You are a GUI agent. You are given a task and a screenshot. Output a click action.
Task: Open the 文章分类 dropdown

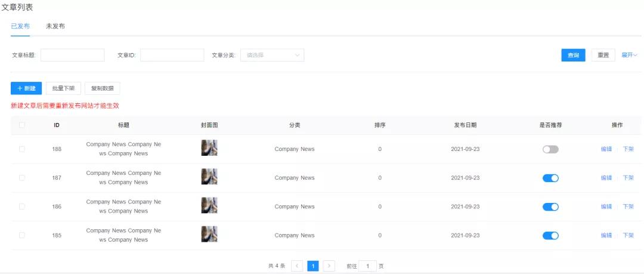pos(273,55)
